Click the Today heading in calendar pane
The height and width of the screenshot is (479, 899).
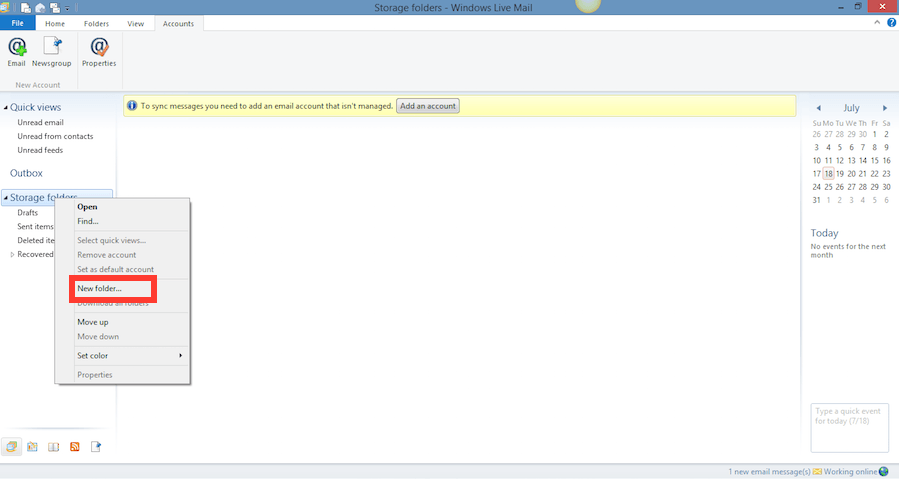coord(824,233)
